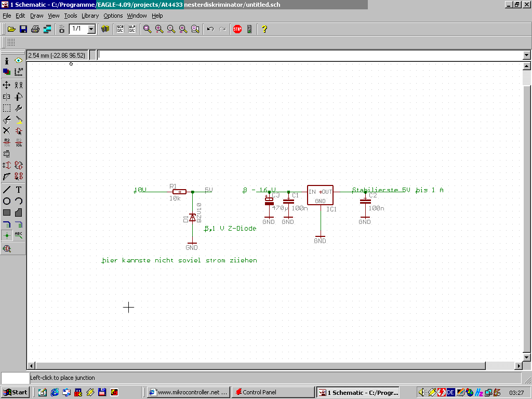Launch the CAM Processor icon

(x=47, y=29)
